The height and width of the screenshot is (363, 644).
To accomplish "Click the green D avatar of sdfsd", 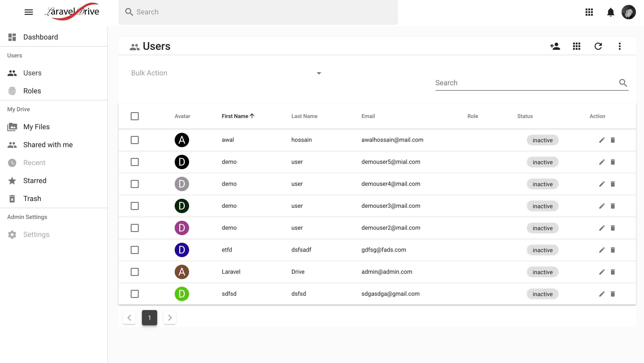I will pyautogui.click(x=182, y=294).
